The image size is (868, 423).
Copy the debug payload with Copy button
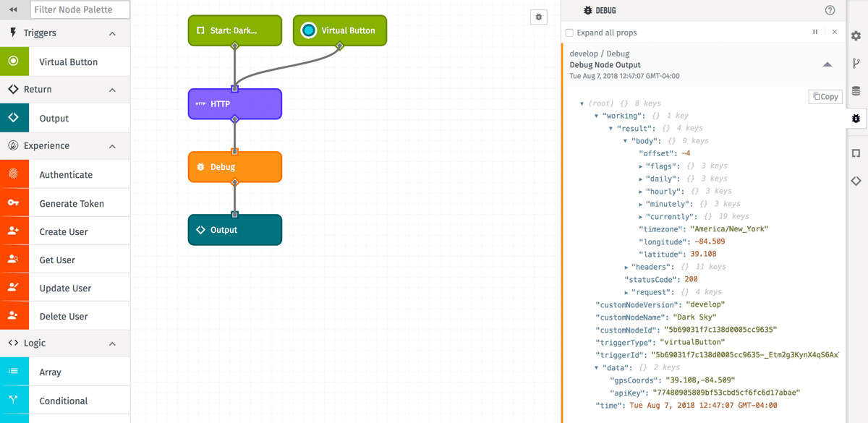point(825,96)
